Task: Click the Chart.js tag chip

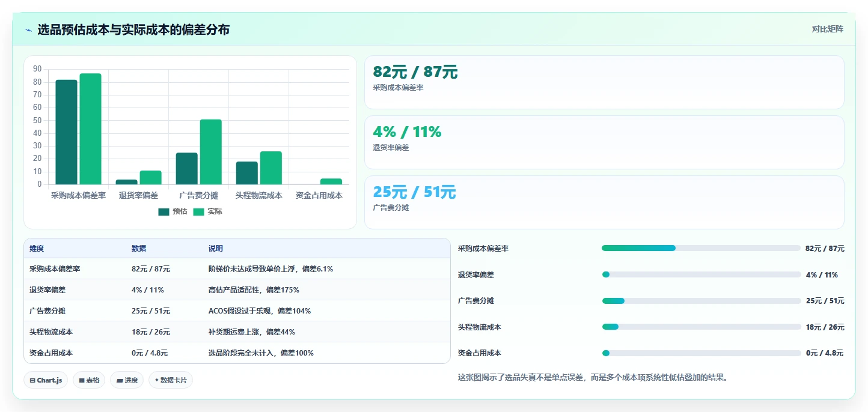Action: [x=46, y=380]
